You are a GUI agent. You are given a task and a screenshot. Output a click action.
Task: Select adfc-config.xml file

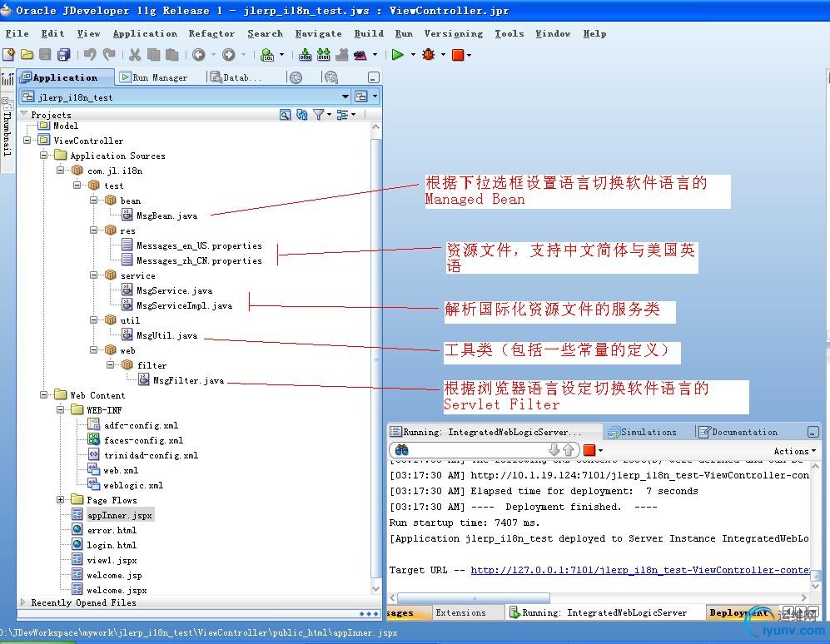pyautogui.click(x=141, y=425)
